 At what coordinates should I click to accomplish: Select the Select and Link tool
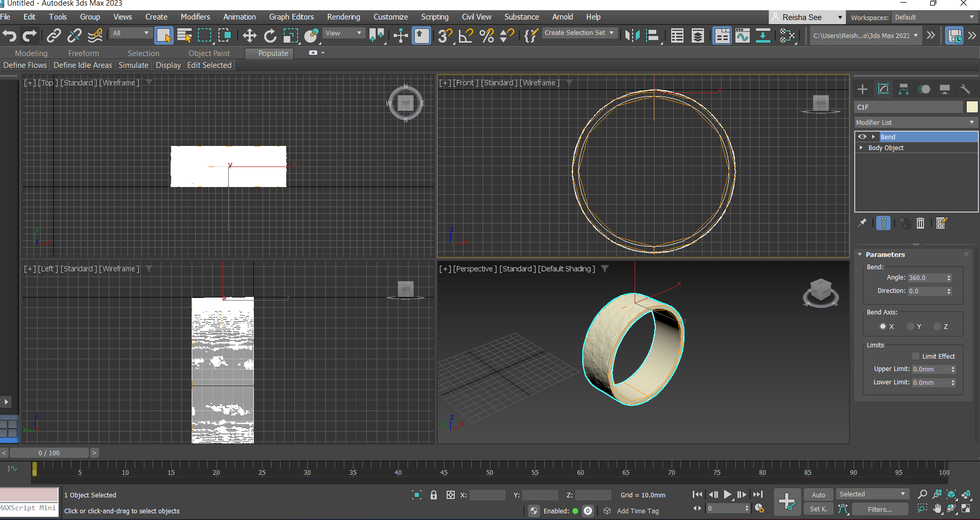(x=53, y=35)
